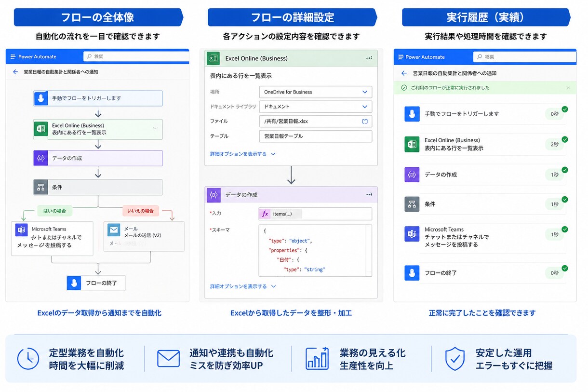
Task: Expand 詳細オプションを表示する under Excel card
Action: tap(242, 154)
